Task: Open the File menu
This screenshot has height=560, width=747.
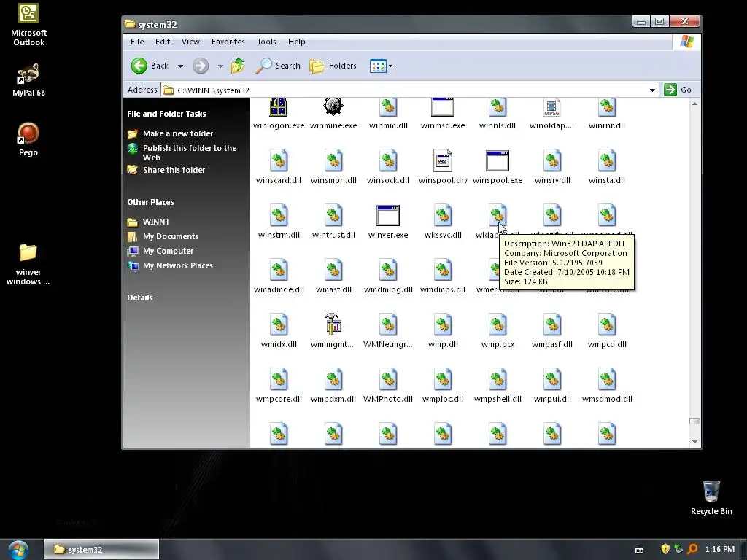Action: point(137,42)
